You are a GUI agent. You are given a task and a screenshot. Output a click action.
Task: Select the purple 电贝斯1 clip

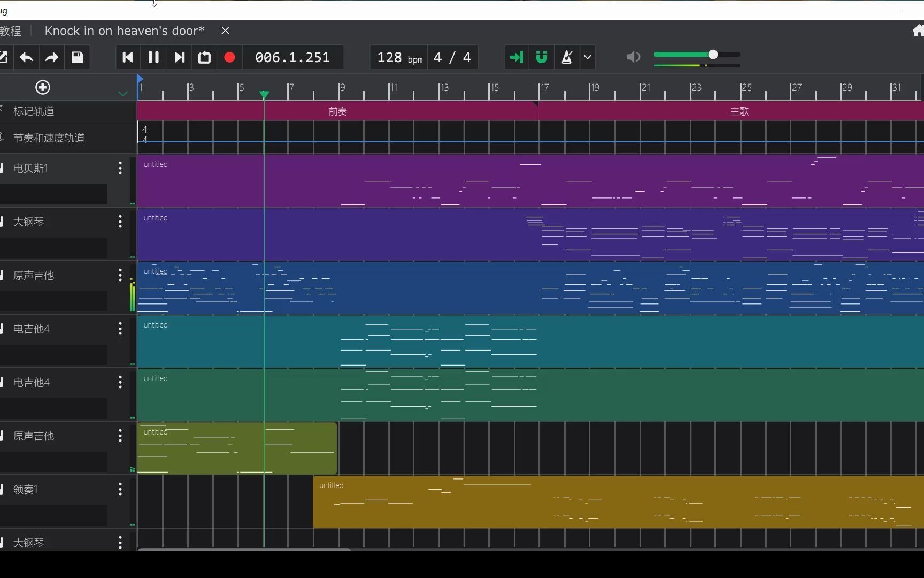[530, 181]
